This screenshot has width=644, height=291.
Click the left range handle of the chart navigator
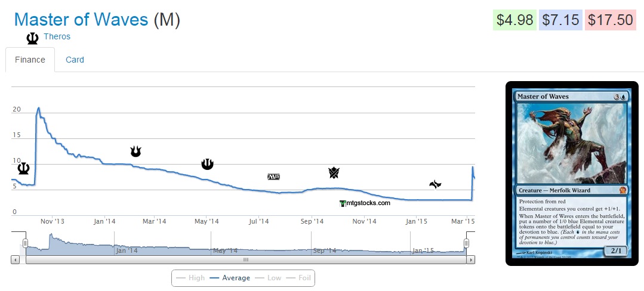pos(26,243)
